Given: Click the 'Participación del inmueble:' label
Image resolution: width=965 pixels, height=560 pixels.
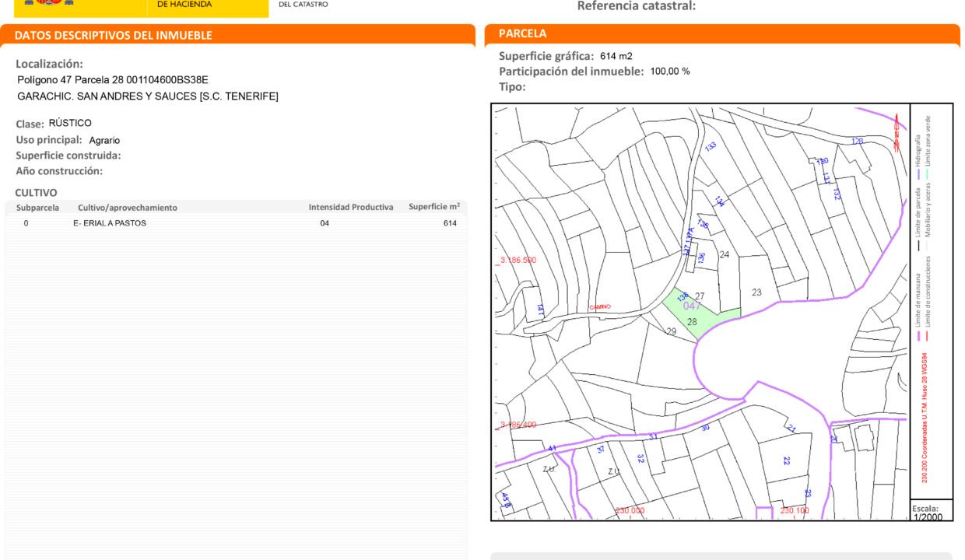Looking at the screenshot, I should pos(571,72).
